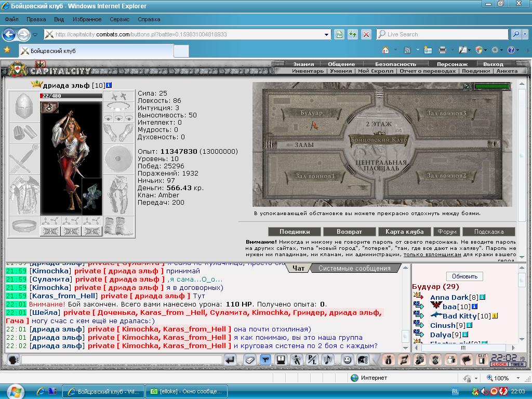Click private message arrow beside Cinush
532x399 pixels.
418,325
